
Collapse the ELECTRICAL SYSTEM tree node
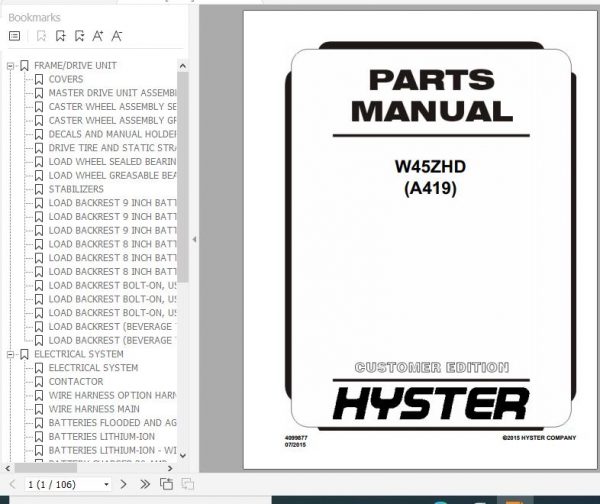[10, 354]
